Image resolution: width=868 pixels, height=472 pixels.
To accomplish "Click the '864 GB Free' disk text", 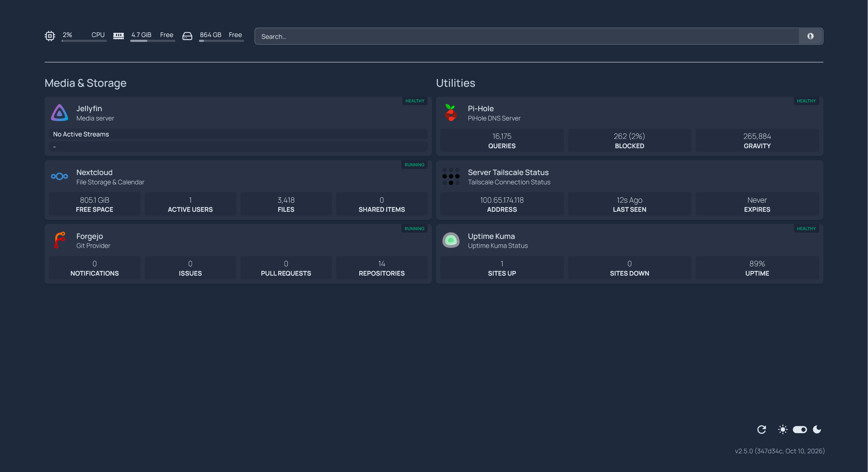I will tap(221, 35).
